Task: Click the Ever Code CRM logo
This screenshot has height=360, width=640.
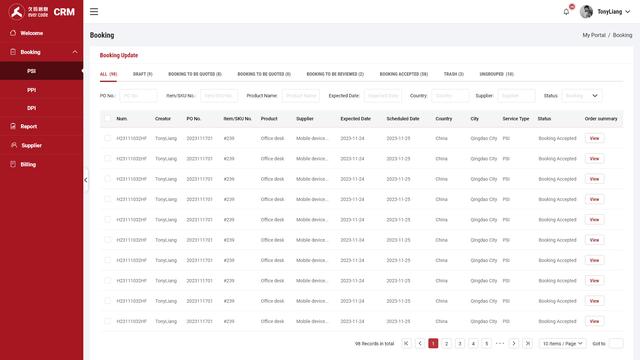Action: click(41, 12)
